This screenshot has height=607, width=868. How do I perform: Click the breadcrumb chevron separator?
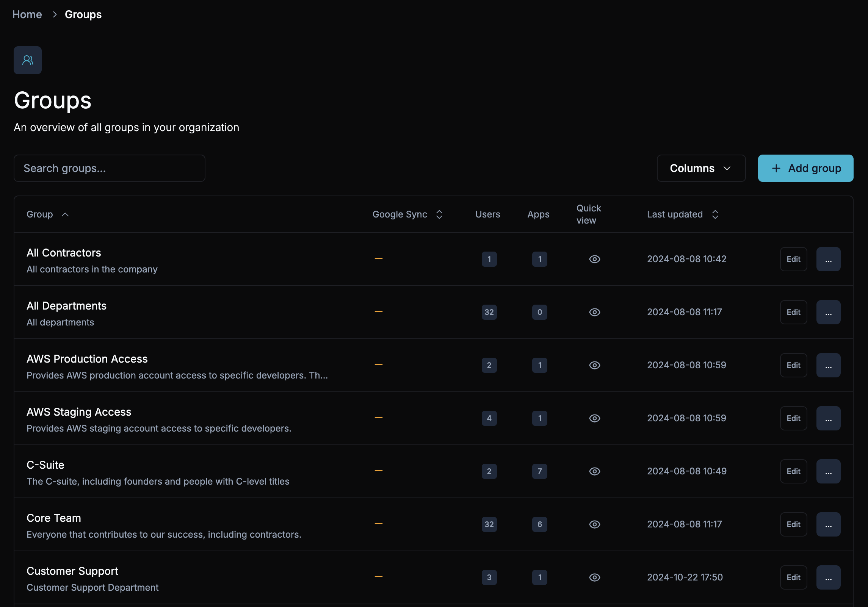click(55, 14)
